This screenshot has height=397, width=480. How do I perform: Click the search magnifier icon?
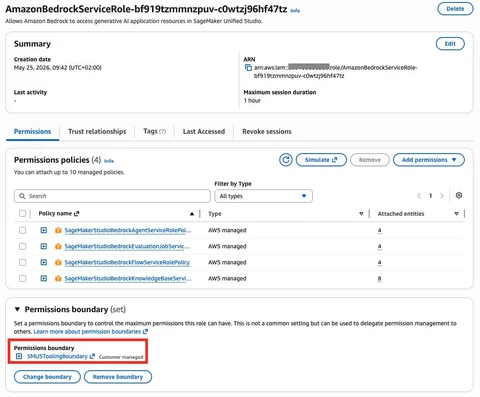click(22, 196)
